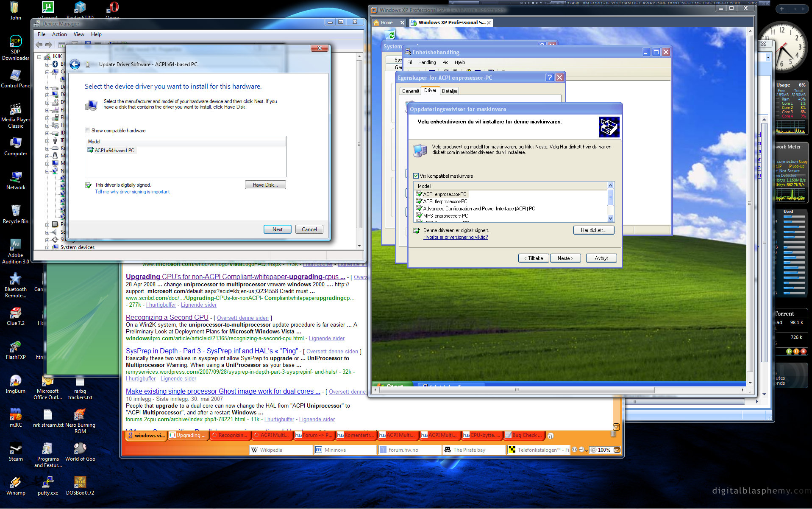Open the Control Panel desktop icon
This screenshot has height=509, width=812.
(x=16, y=78)
